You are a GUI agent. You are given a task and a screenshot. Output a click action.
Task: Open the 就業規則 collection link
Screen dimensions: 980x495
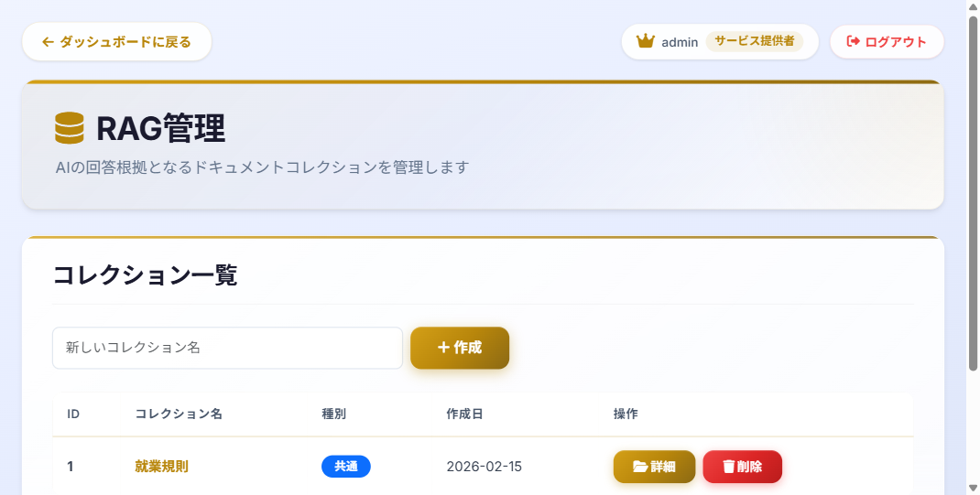[x=161, y=467]
